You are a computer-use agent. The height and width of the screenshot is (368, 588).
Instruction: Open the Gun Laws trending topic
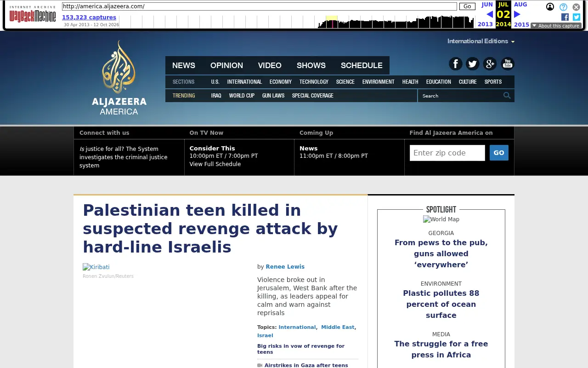tap(273, 96)
